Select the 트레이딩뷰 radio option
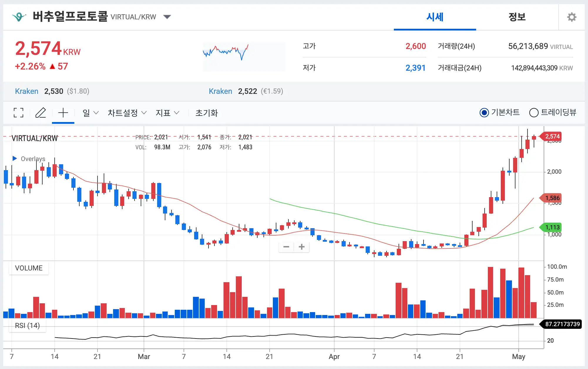Screen dimensions: 588x369 (534, 113)
